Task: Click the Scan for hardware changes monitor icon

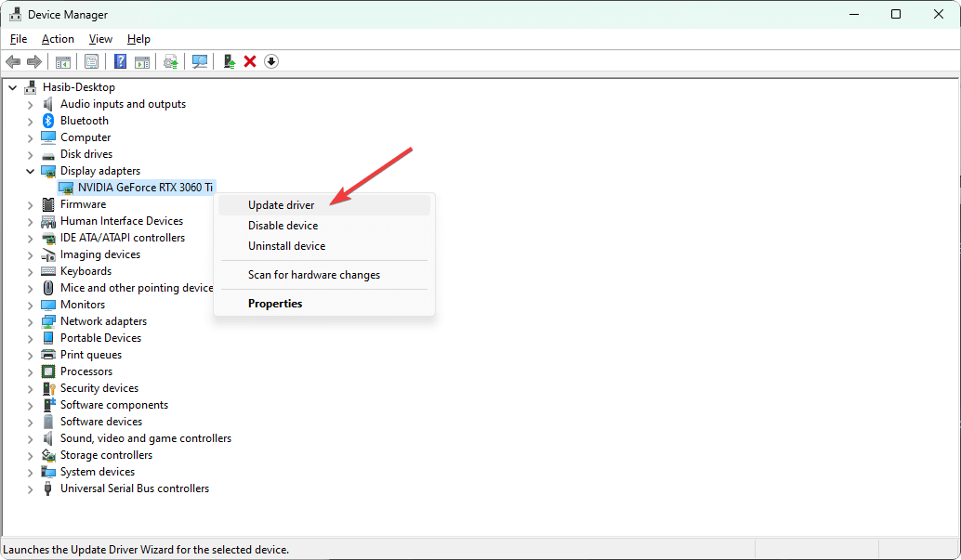Action: [199, 61]
